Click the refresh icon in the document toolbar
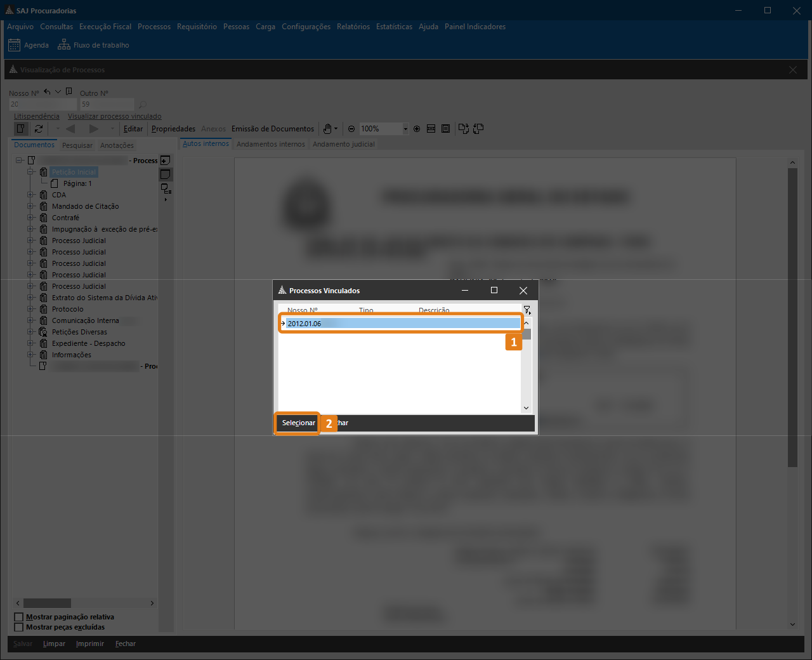 39,129
